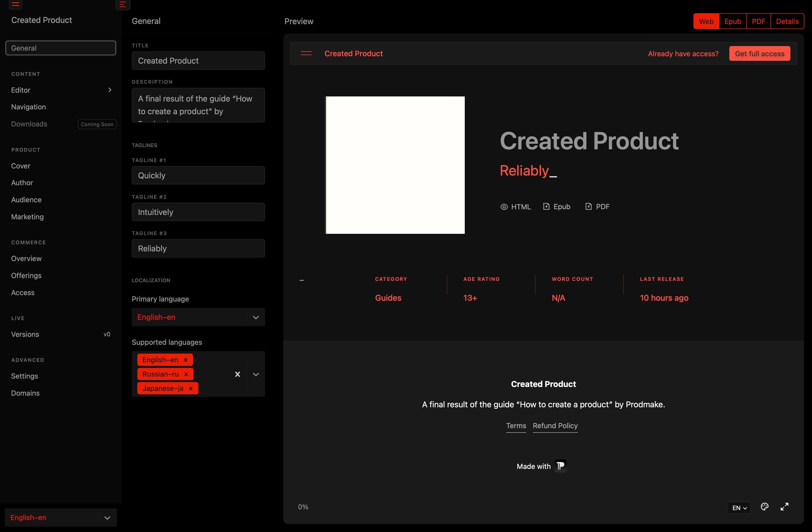Clear all supported languages with X icon

[237, 374]
